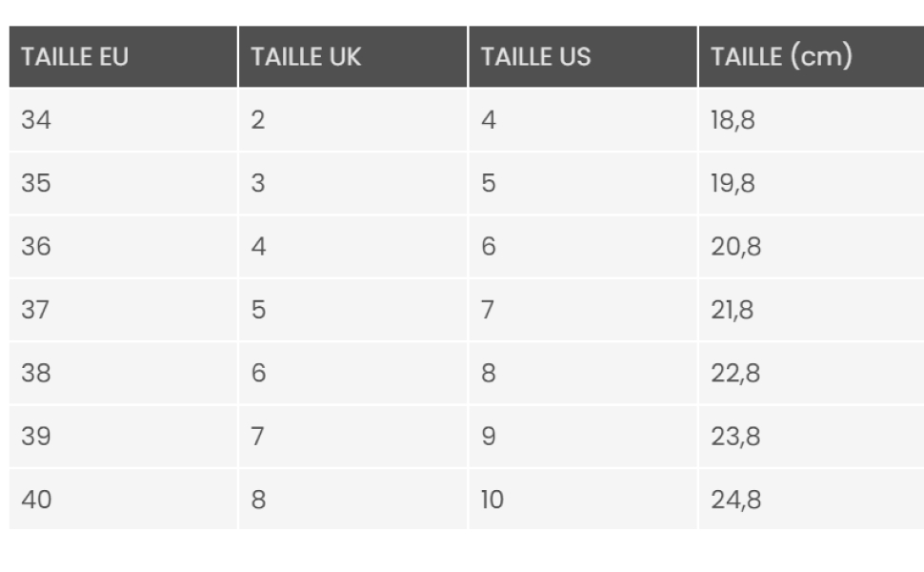Click the TAILLE US column header
The image size is (924, 572).
pyautogui.click(x=535, y=57)
